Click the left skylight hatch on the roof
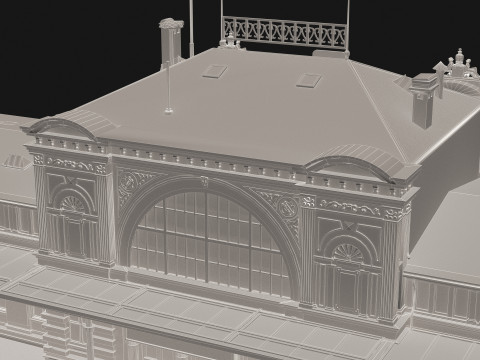This screenshot has width=480, height=360. point(215,71)
